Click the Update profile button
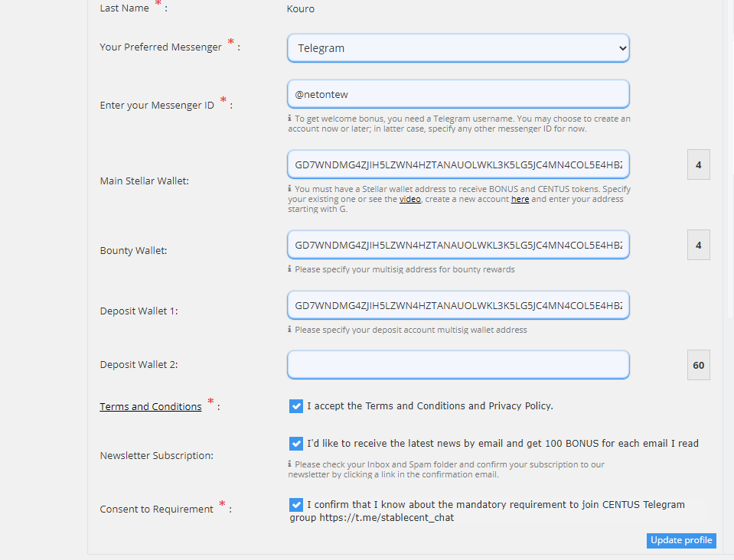This screenshot has width=734, height=560. coord(681,541)
